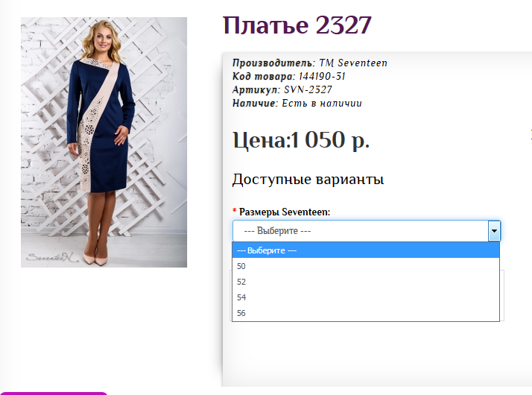The height and width of the screenshot is (395, 532).
Task: Click the 'Платье 2327' product title
Action: click(297, 25)
